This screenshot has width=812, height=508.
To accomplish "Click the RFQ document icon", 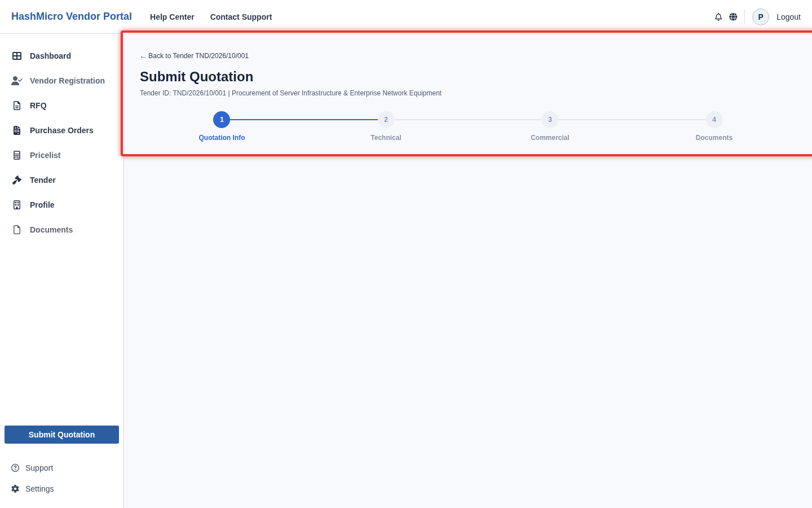I will tap(17, 106).
